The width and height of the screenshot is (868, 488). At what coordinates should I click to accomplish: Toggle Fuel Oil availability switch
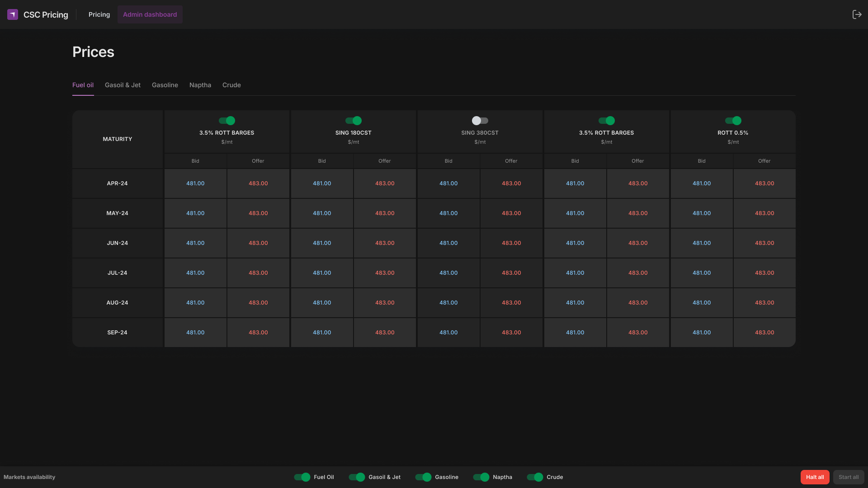[x=302, y=477]
